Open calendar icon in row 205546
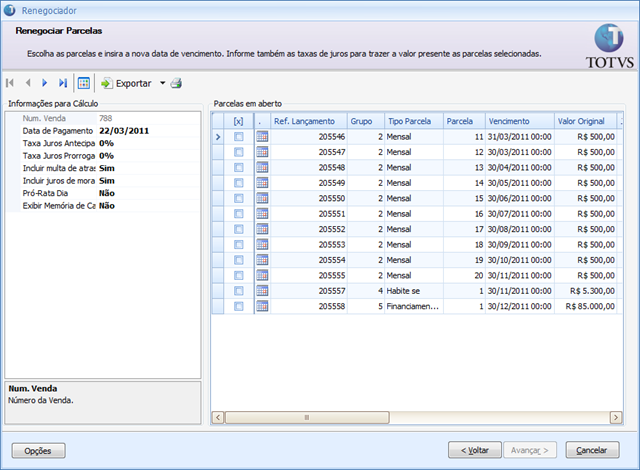The height and width of the screenshot is (470, 640). pos(262,137)
